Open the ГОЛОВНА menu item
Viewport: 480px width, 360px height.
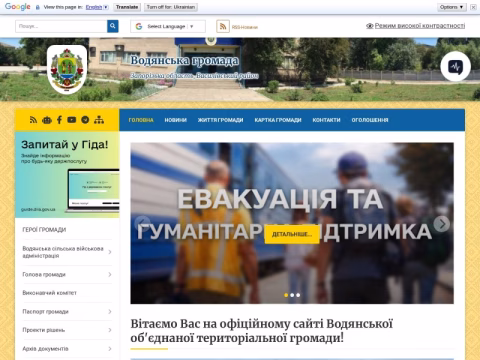pyautogui.click(x=141, y=120)
